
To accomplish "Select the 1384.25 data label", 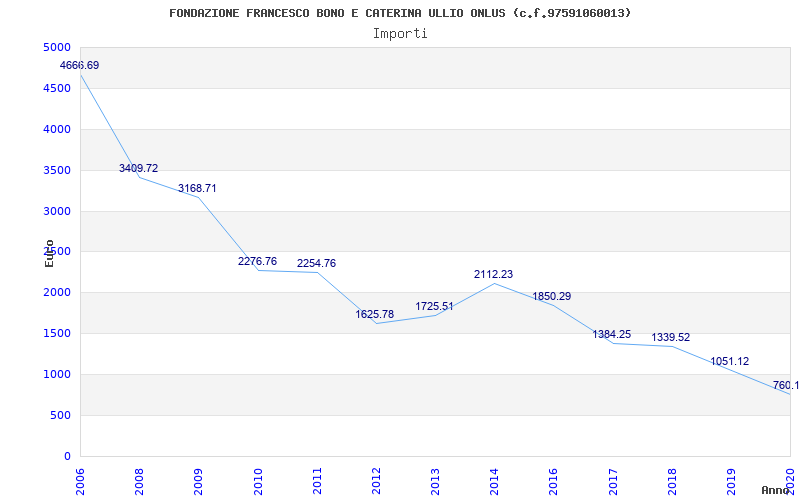I will [612, 335].
